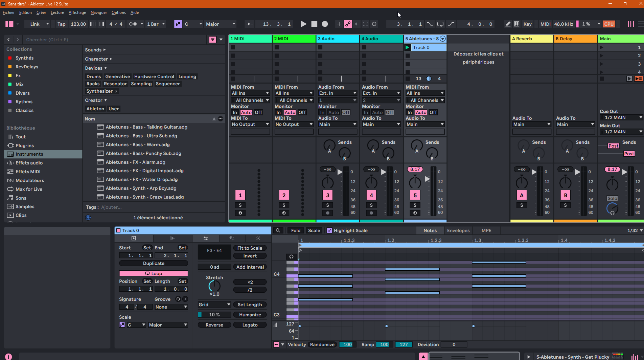Screen dimensions: 644x360
Task: Open track 3 Ext. In input dropdown
Action: [x=338, y=93]
